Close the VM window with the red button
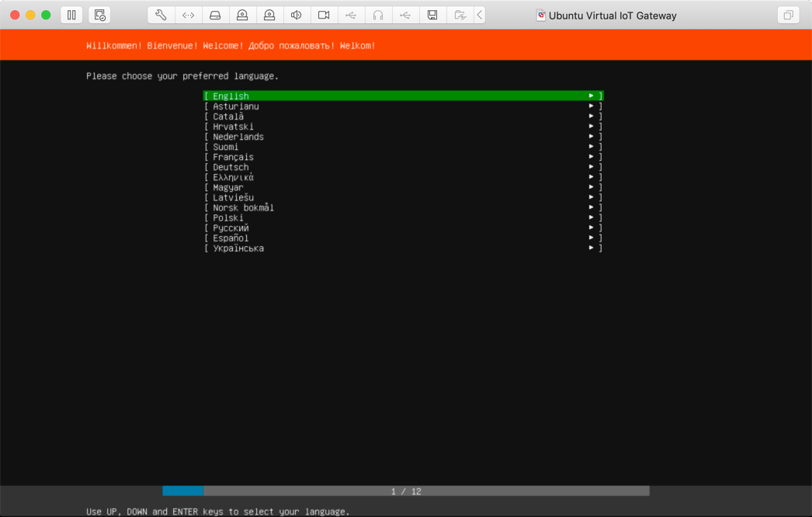The height and width of the screenshot is (517, 812). click(15, 15)
